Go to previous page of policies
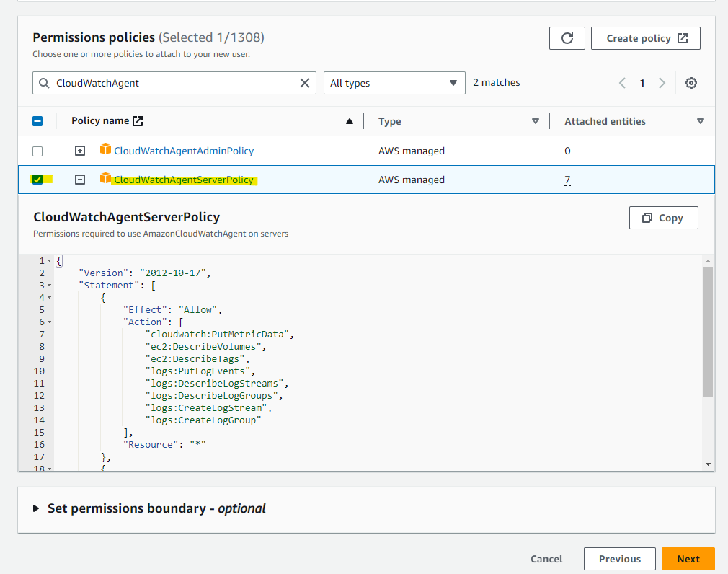This screenshot has width=728, height=574. [622, 83]
